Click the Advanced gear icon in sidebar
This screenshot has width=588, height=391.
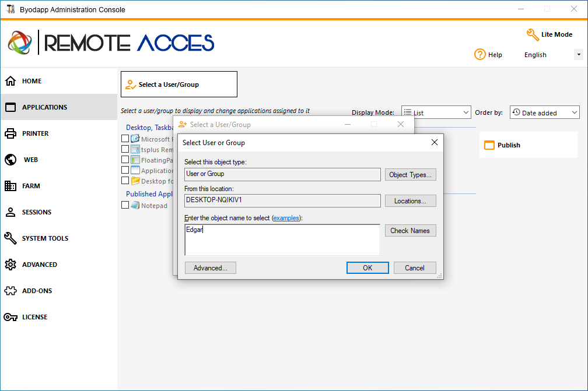point(10,265)
